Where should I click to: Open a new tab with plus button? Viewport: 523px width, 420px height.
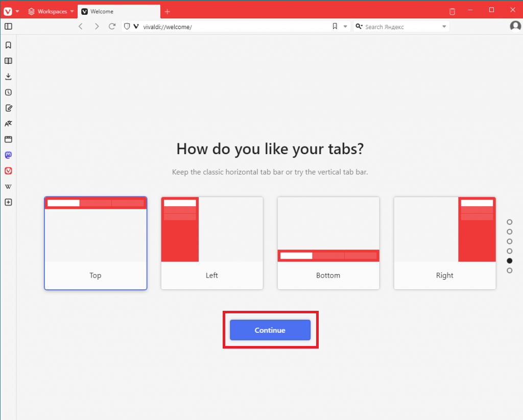[x=168, y=12]
